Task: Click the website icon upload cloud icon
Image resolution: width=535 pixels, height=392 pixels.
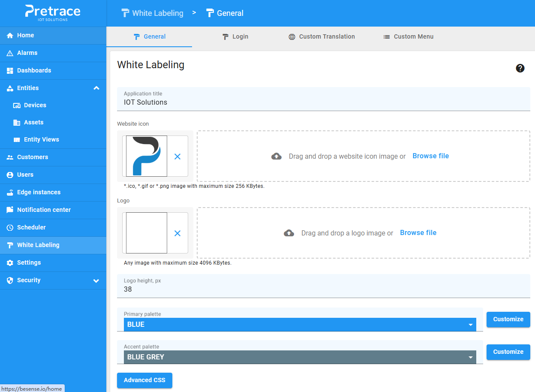Action: (x=277, y=157)
